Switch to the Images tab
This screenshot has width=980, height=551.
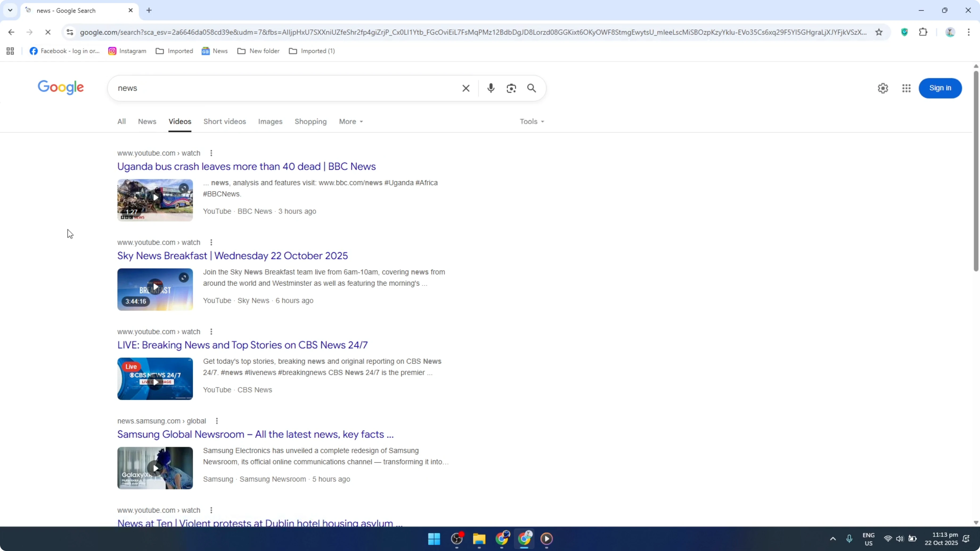click(x=271, y=122)
